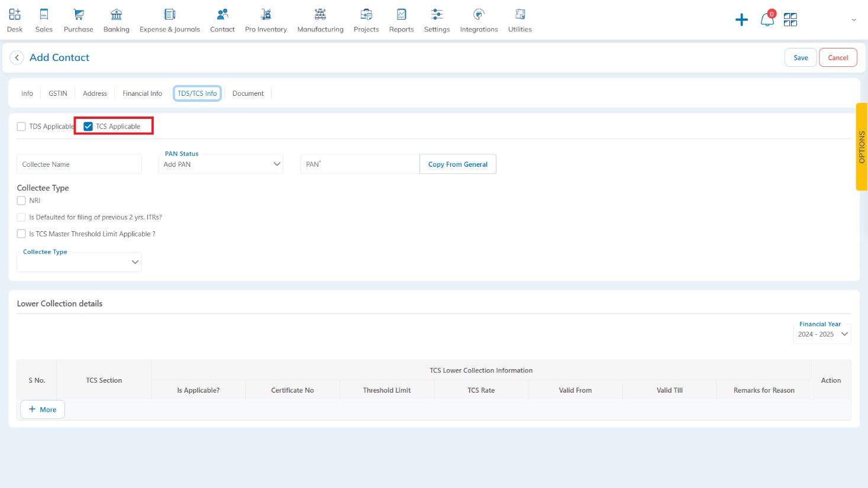The width and height of the screenshot is (868, 488).
Task: Open the notifications bell icon
Action: point(767,20)
